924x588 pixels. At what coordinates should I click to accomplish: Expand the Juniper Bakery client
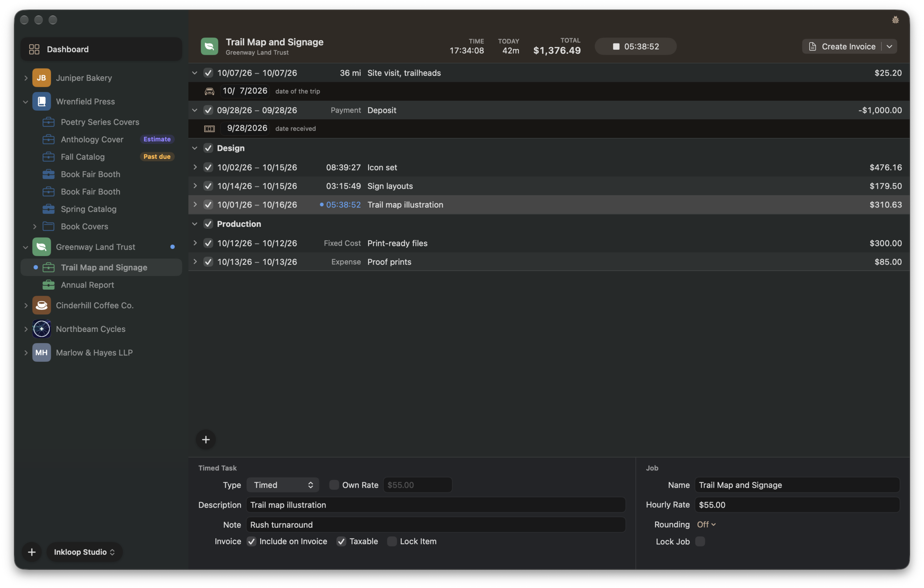click(x=26, y=78)
